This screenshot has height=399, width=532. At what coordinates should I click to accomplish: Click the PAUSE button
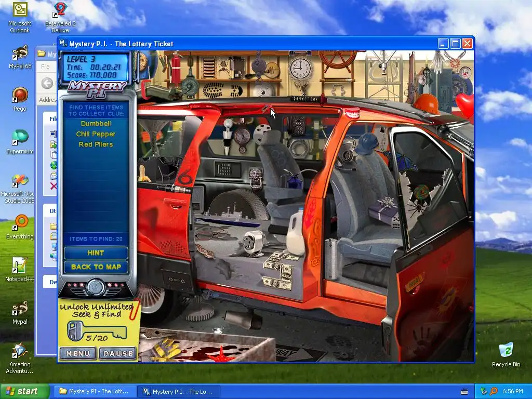[x=118, y=353]
